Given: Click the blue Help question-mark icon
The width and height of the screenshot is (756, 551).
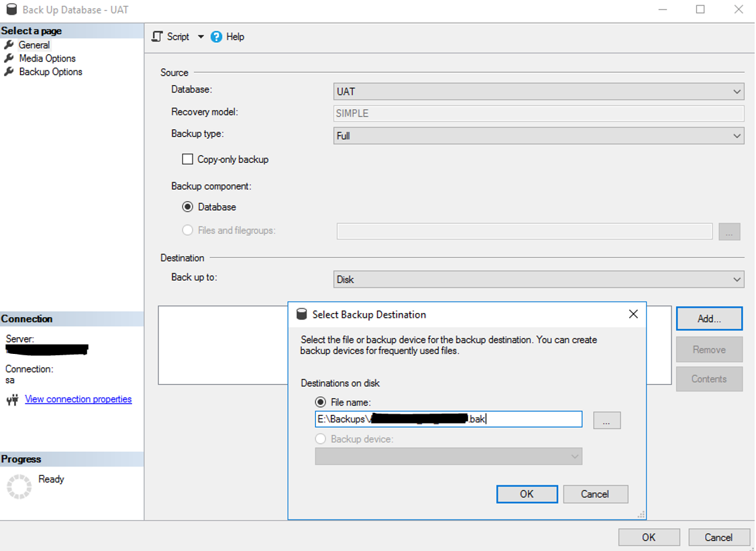Looking at the screenshot, I should 217,37.
